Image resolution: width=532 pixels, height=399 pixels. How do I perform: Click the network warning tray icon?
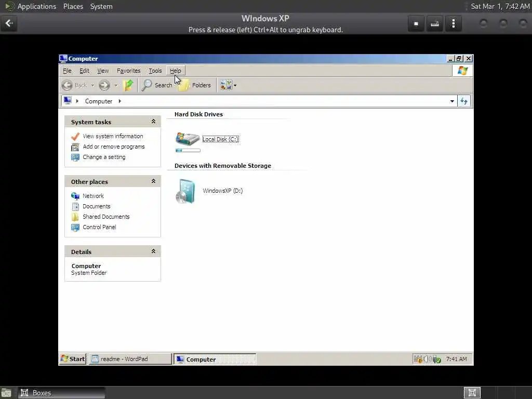[x=418, y=359]
